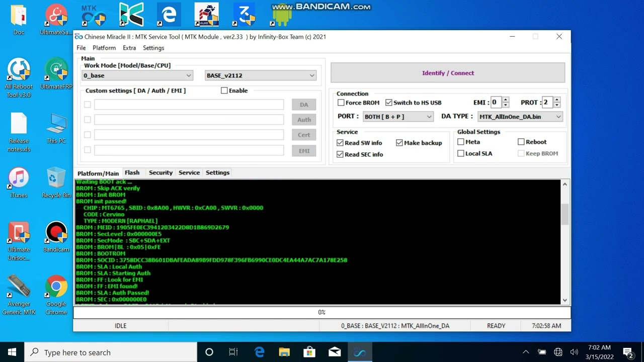644x362 pixels.
Task: Open the UltimateSa... desktop shortcut
Action: click(x=56, y=20)
